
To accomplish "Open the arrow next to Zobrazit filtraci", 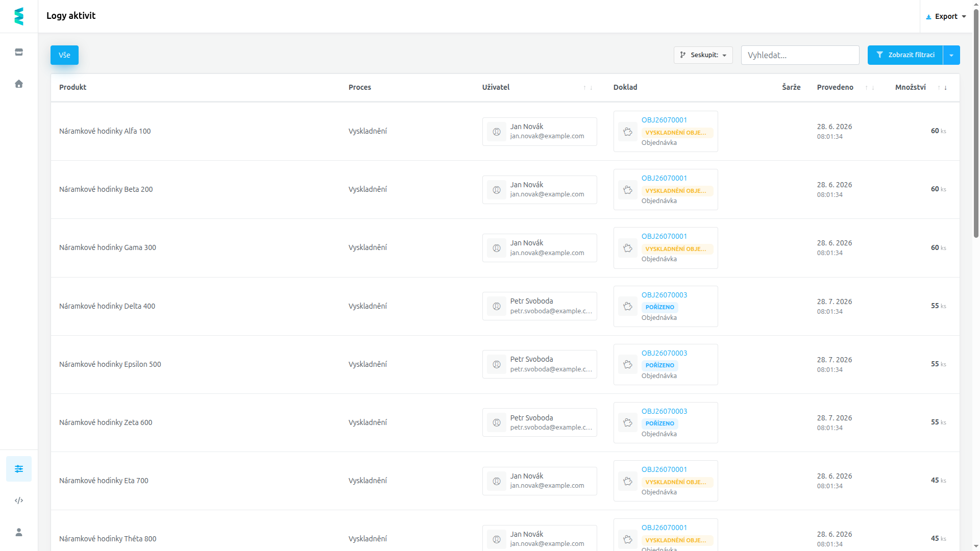I will tap(951, 55).
